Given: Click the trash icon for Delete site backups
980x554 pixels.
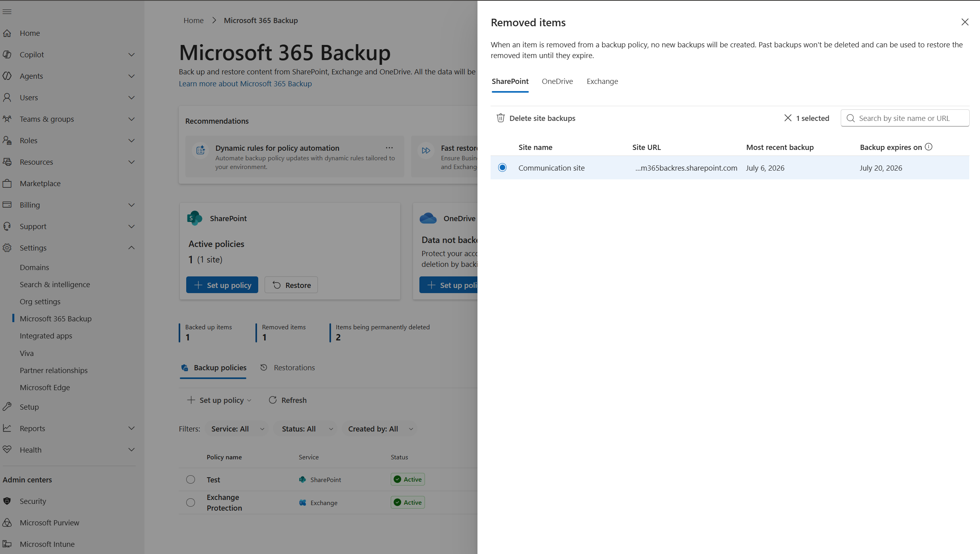Looking at the screenshot, I should (501, 118).
